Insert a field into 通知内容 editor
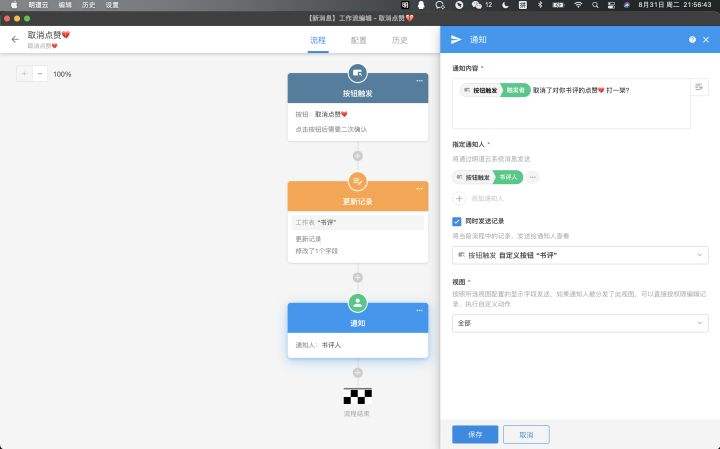Viewport: 720px width, 449px height. 699,87
